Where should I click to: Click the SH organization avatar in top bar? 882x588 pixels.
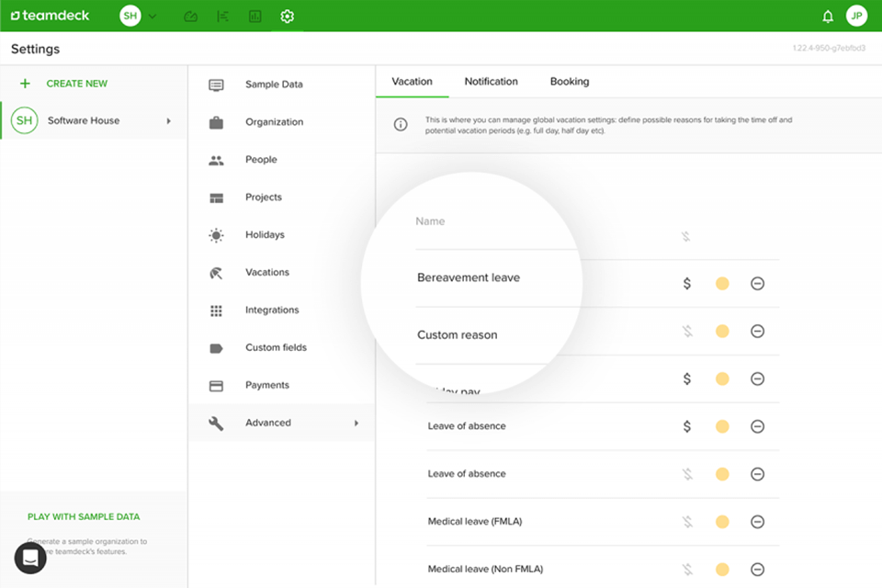pyautogui.click(x=130, y=16)
